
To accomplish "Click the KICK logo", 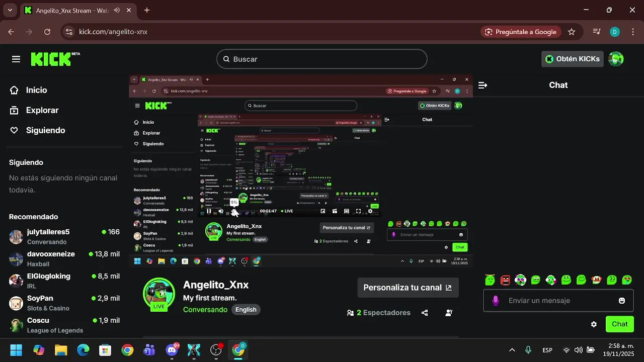I will pyautogui.click(x=55, y=59).
